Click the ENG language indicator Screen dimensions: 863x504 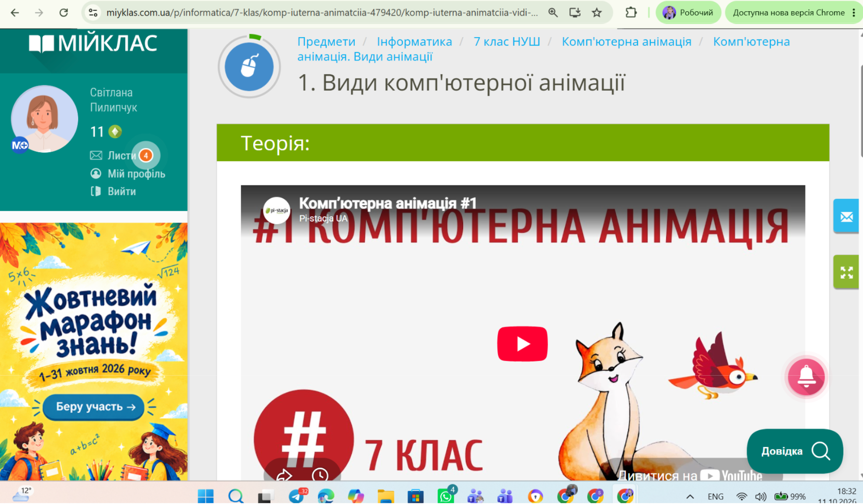click(x=716, y=496)
